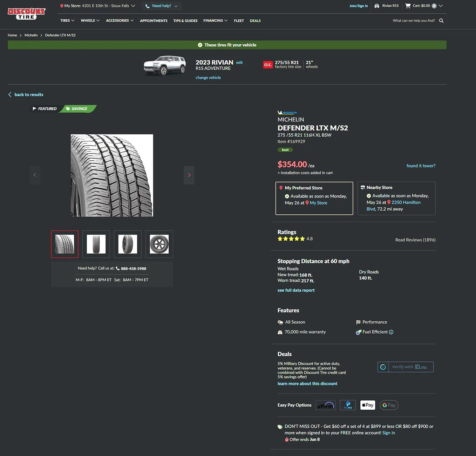Viewport: 476px width, 456px height.
Task: Click Sign in link in promo
Action: pyautogui.click(x=389, y=433)
